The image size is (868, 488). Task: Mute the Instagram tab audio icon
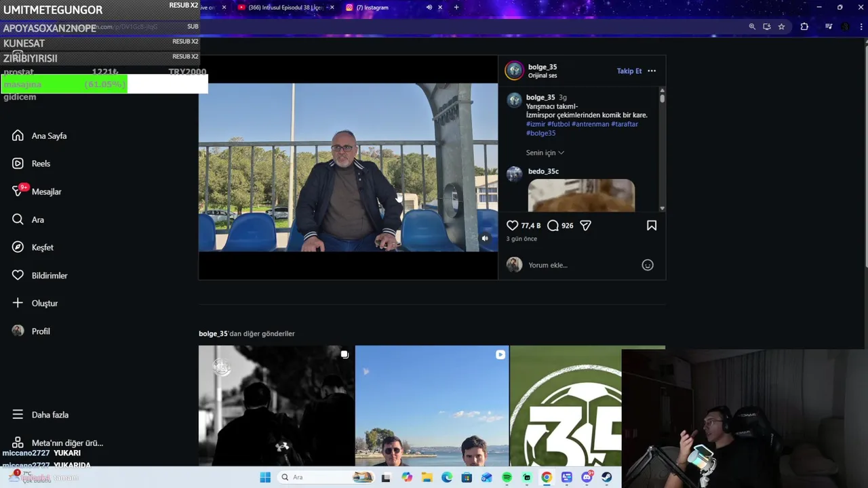click(429, 7)
